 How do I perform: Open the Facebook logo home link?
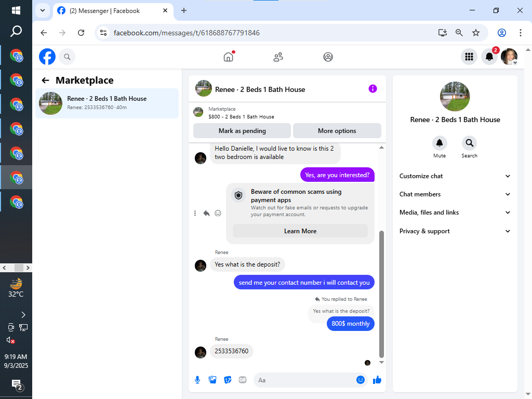pyautogui.click(x=47, y=57)
